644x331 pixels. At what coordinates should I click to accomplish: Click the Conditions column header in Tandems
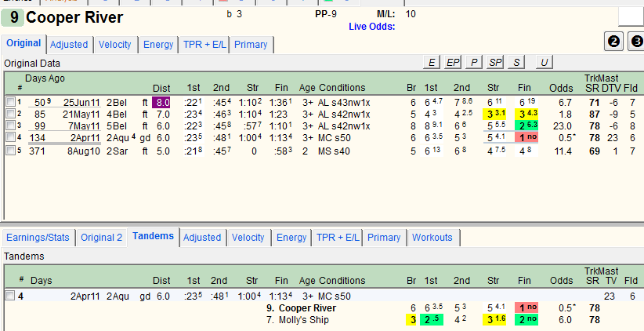pyautogui.click(x=342, y=281)
